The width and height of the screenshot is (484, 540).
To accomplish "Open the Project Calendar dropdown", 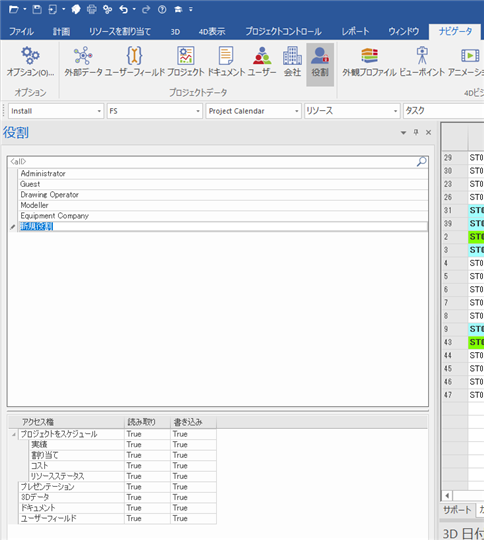I will 253,111.
